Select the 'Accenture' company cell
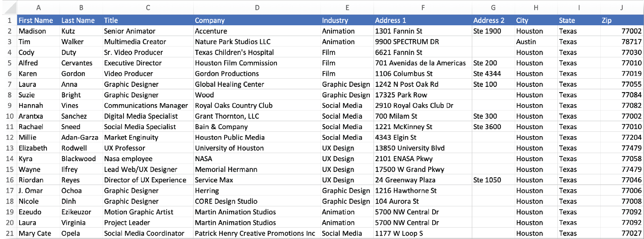The image size is (644, 239). coord(257,31)
